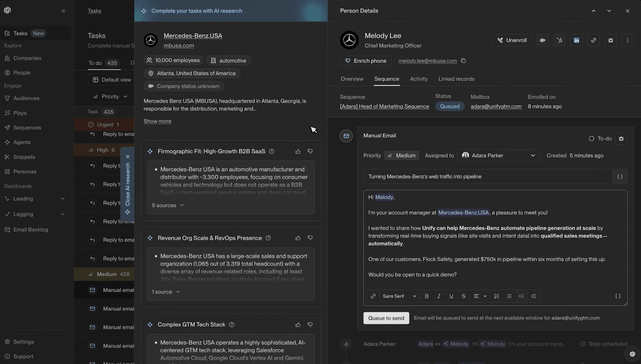Screen dimensions: 641x364
Task: Copy melody.lee@mbusa.com email address icon
Action: coord(463,61)
